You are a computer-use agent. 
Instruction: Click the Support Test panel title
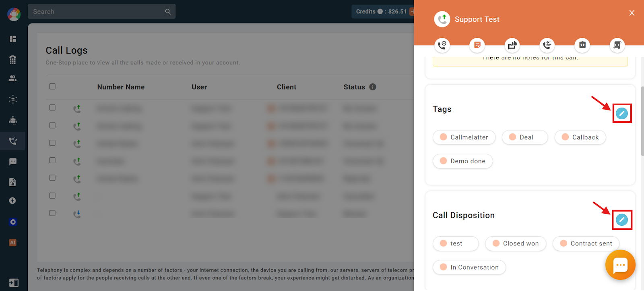click(x=477, y=19)
